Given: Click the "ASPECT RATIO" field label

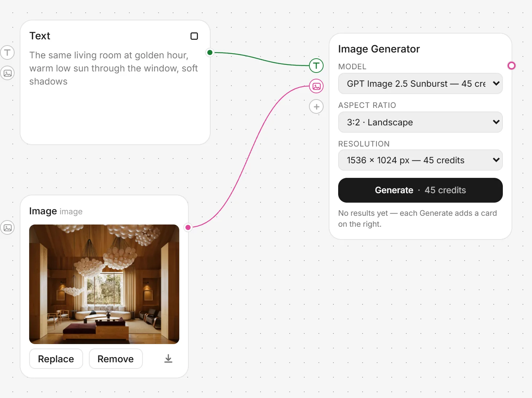Looking at the screenshot, I should [367, 105].
